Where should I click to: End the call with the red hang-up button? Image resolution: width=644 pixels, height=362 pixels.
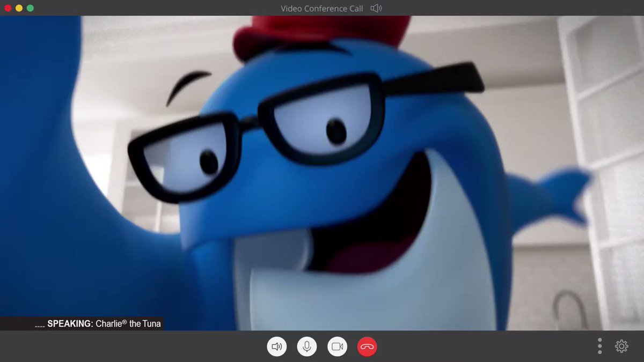pos(367,346)
